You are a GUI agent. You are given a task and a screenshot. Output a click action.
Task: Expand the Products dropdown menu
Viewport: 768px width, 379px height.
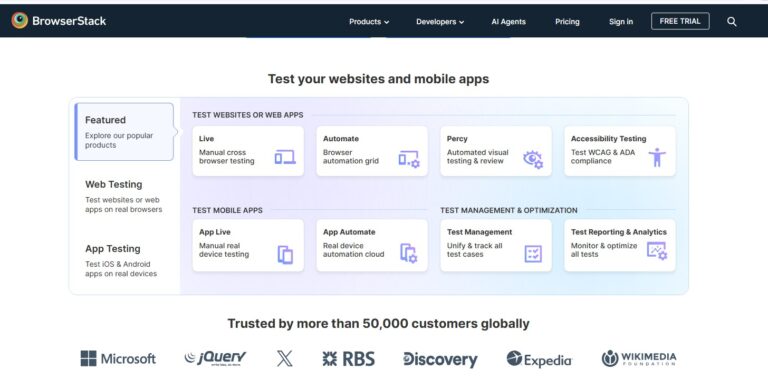(369, 22)
